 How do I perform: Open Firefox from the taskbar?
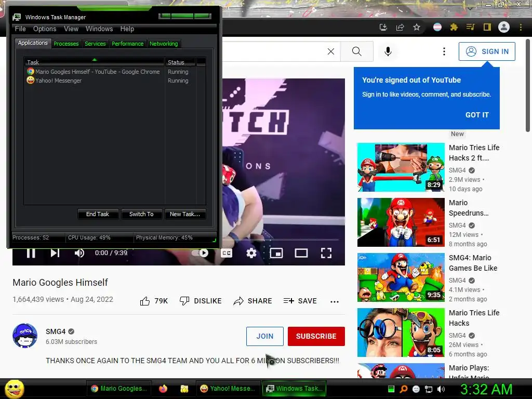tap(163, 389)
